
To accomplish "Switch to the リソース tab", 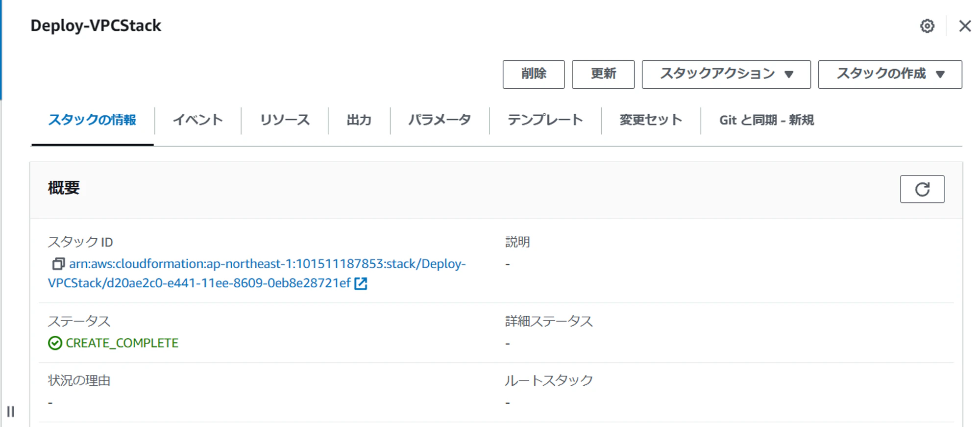I will click(x=285, y=120).
